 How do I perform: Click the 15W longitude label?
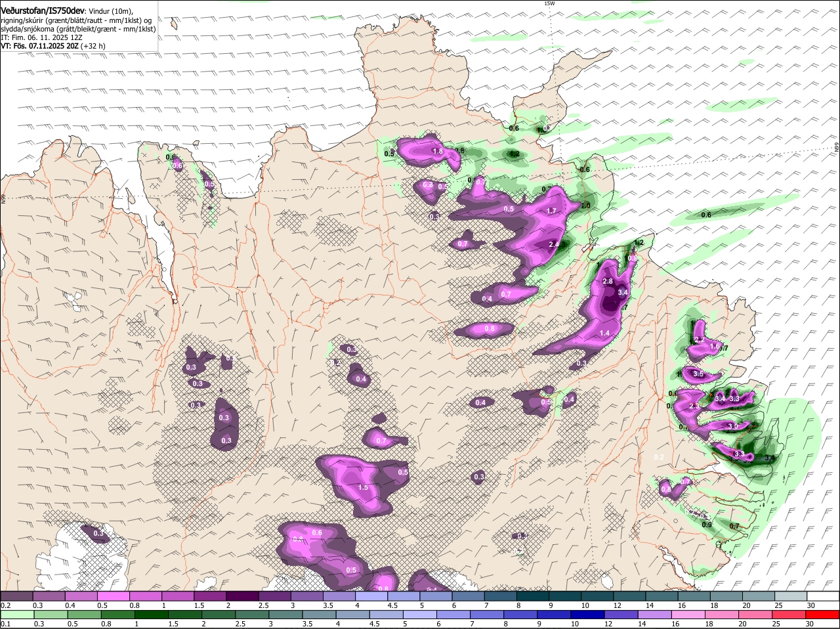coord(549,3)
